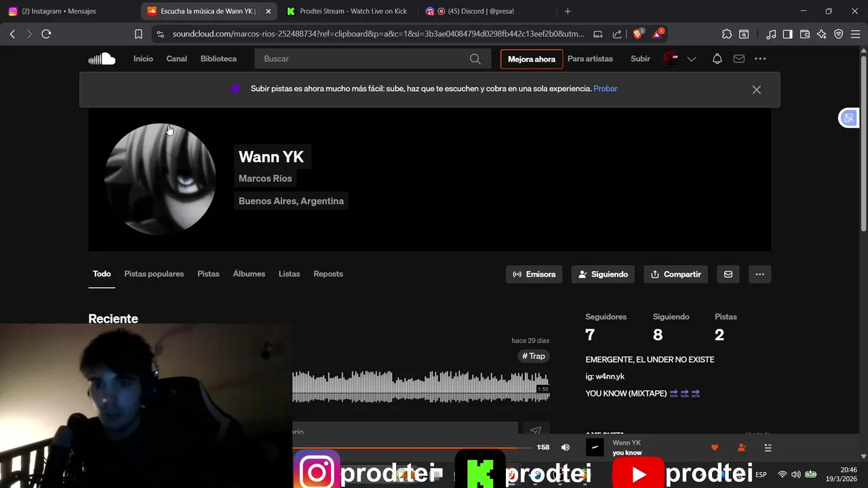Open Para artistas link
868x488 pixels.
[590, 59]
